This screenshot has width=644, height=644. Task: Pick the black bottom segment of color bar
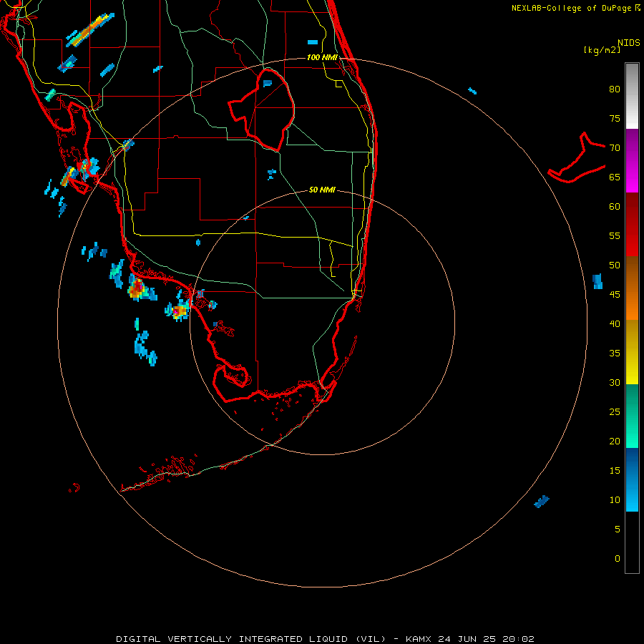[x=632, y=542]
